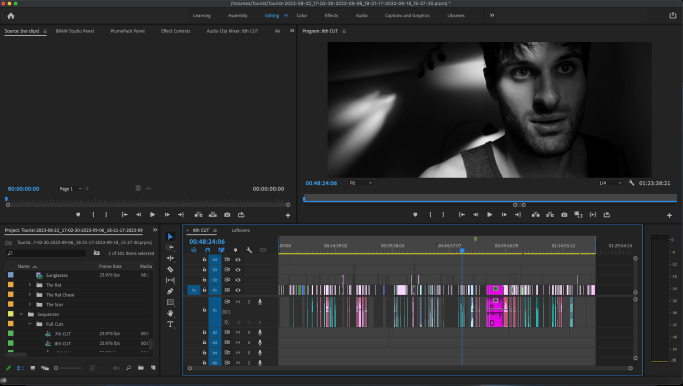683x386 pixels.
Task: Switch to Effects workspace
Action: coord(331,16)
